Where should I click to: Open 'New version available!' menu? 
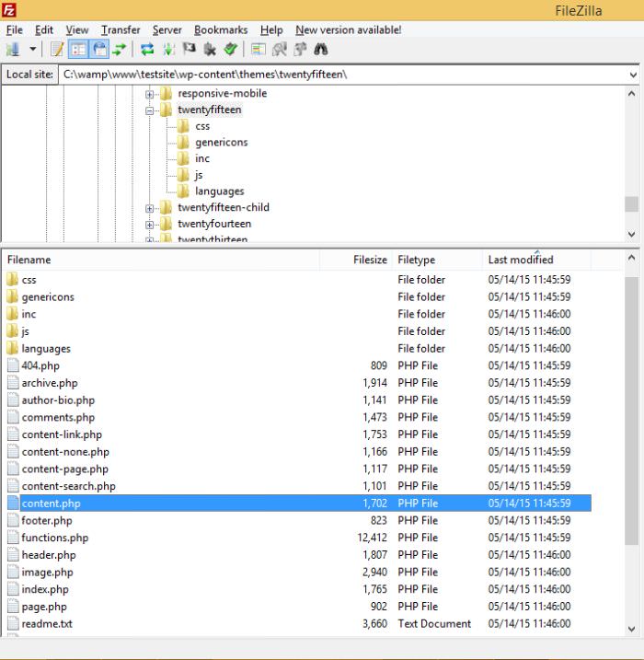[349, 29]
